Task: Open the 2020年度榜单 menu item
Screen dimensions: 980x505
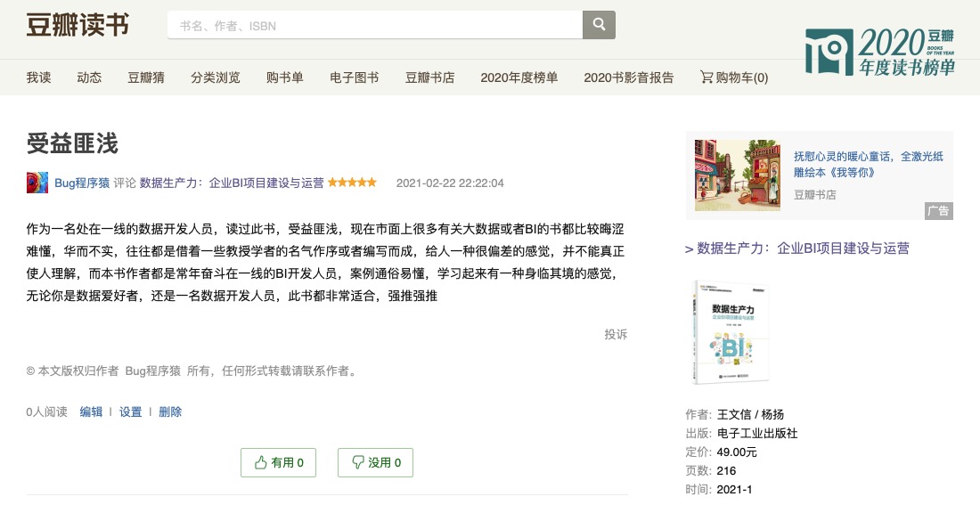Action: tap(519, 77)
